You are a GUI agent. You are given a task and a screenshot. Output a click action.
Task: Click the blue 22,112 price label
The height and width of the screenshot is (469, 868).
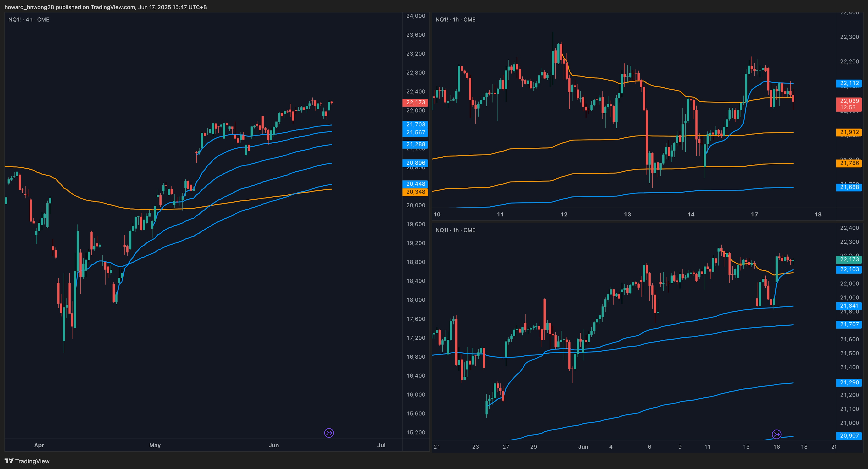click(x=849, y=83)
